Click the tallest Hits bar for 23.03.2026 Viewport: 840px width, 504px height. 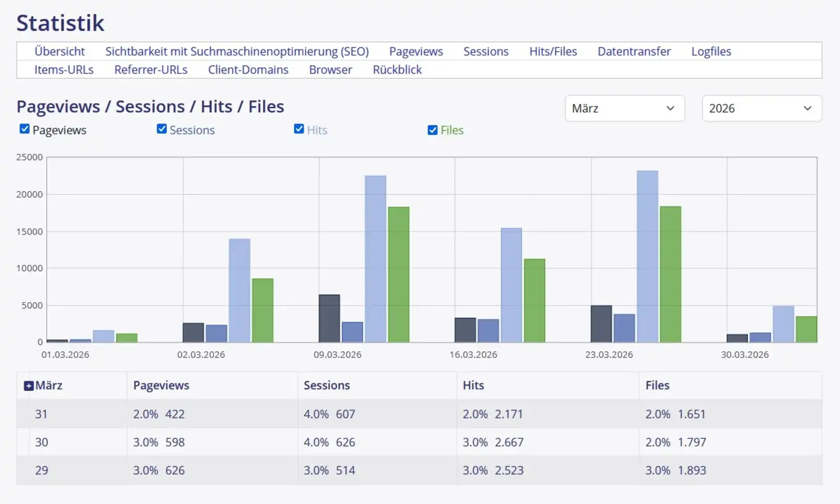[x=647, y=257]
